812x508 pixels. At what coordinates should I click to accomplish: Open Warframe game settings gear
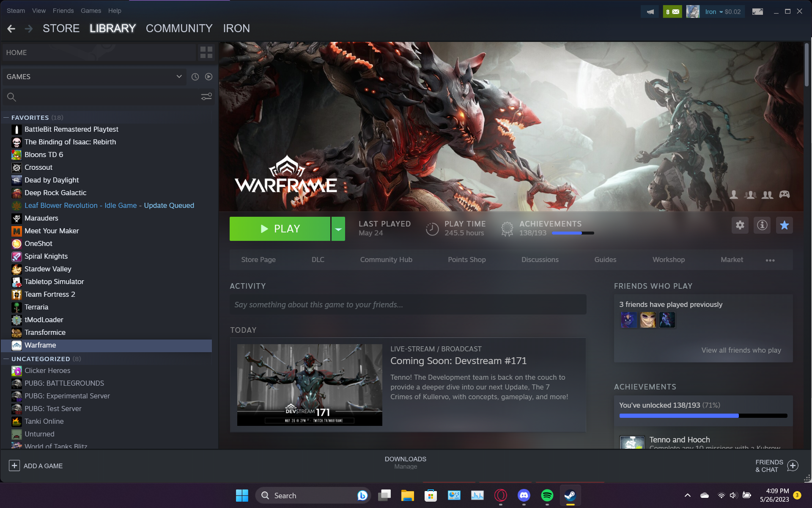[740, 225]
